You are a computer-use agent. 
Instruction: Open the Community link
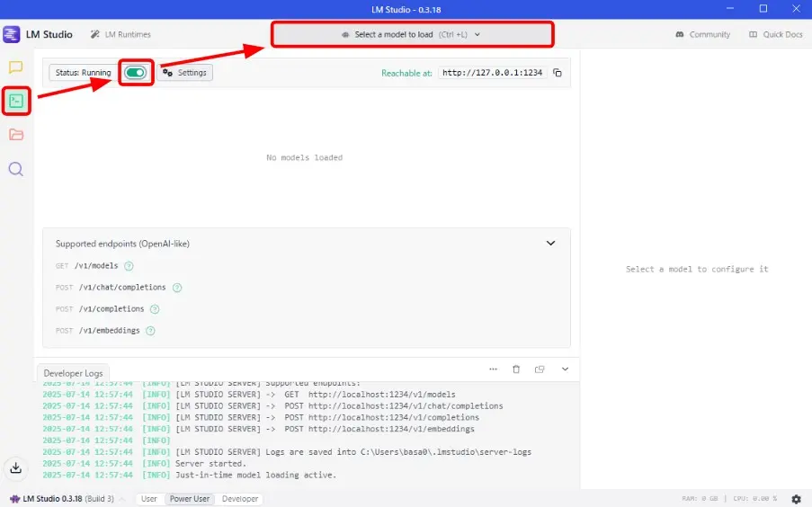point(702,34)
